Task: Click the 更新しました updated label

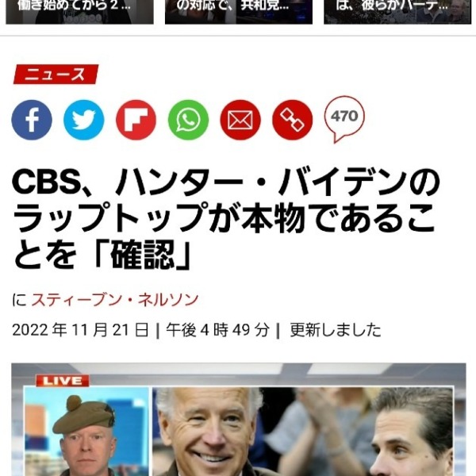Action: click(336, 330)
